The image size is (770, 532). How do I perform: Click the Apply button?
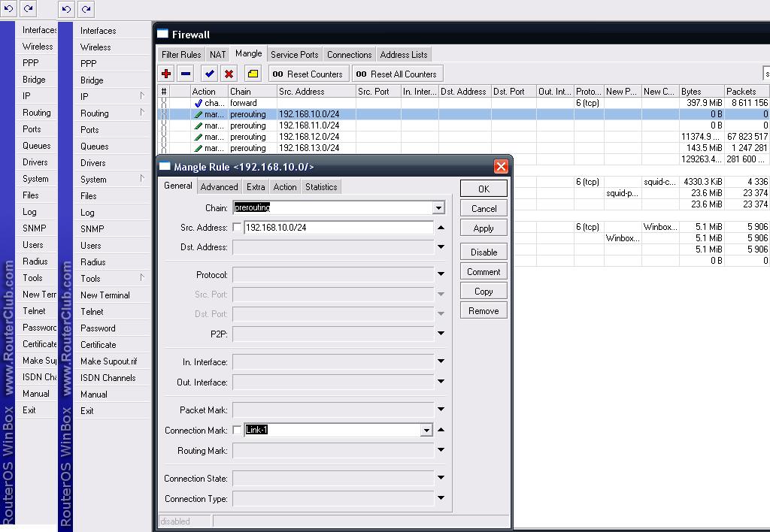coord(484,228)
